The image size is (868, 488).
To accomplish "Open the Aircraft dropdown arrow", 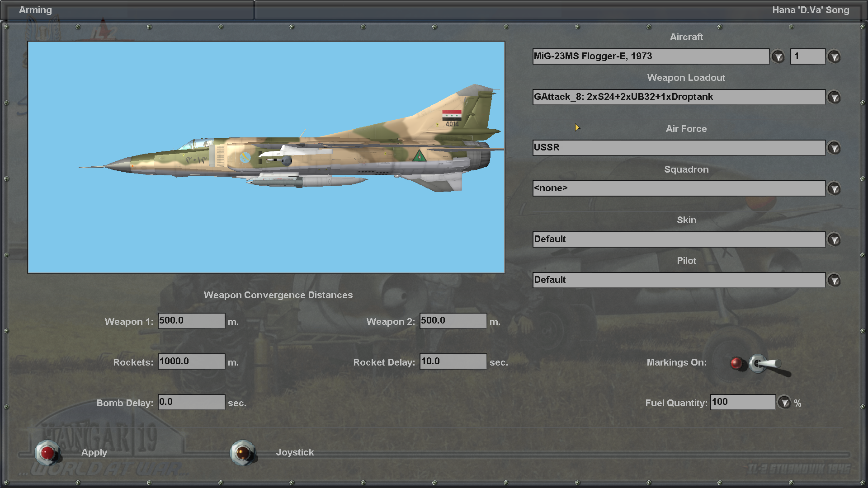I will [778, 56].
